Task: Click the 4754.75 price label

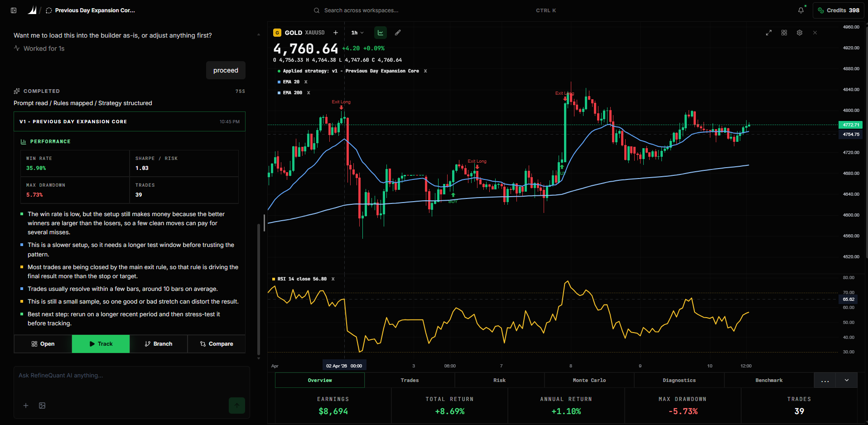Action: [x=851, y=135]
